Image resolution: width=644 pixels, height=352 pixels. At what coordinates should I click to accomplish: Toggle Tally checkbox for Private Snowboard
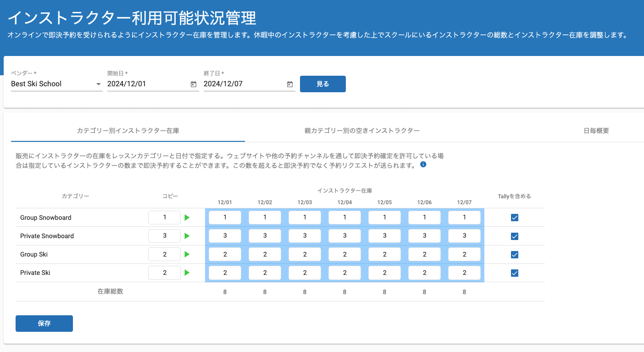pyautogui.click(x=515, y=236)
